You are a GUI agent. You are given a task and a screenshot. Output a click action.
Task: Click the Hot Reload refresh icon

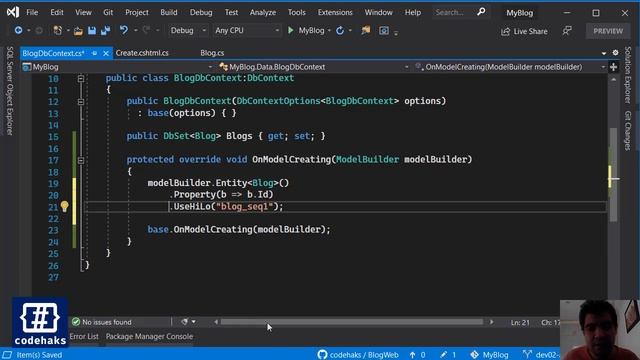tap(340, 31)
